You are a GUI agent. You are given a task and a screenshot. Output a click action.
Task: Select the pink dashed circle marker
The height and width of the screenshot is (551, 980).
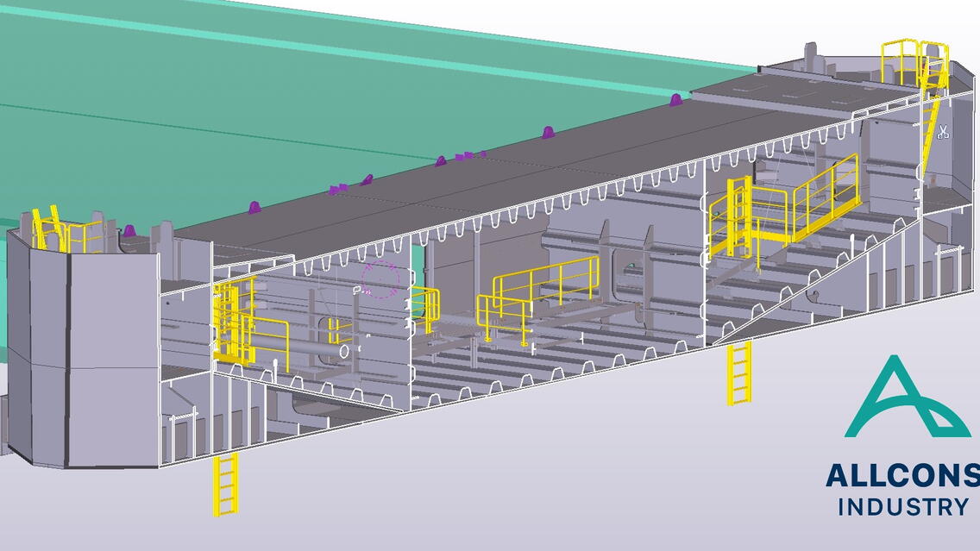380,279
